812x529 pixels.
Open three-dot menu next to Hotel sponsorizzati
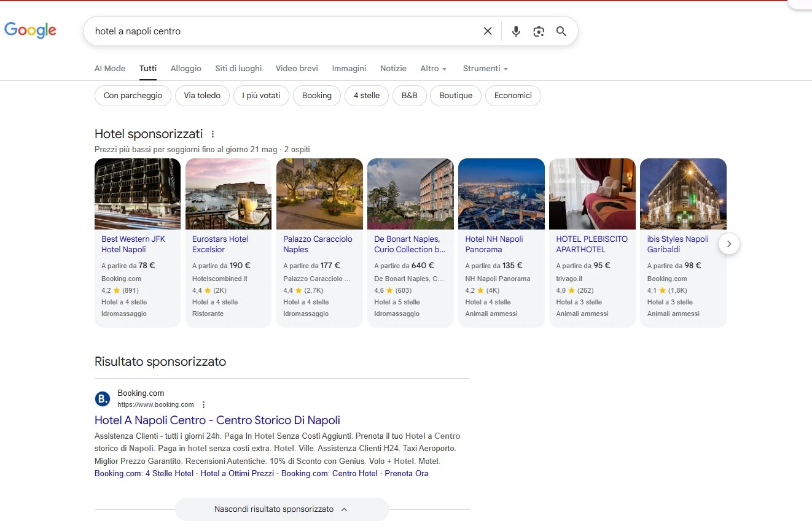213,134
